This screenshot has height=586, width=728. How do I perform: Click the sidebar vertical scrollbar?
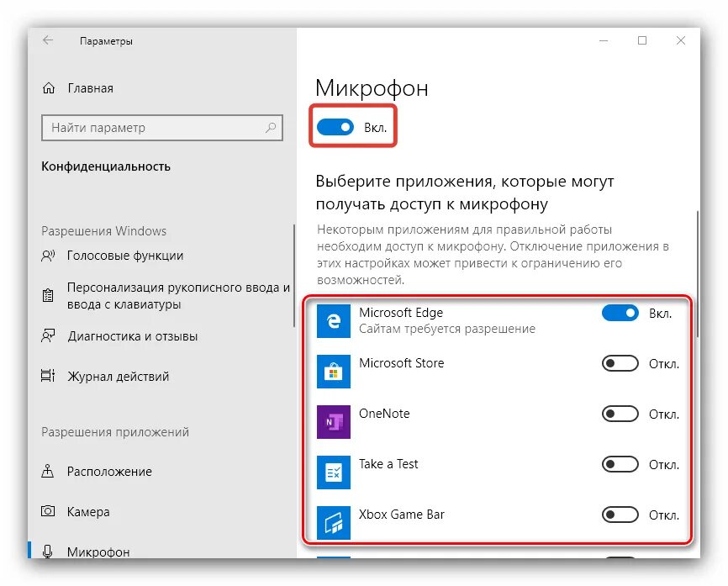tap(294, 276)
